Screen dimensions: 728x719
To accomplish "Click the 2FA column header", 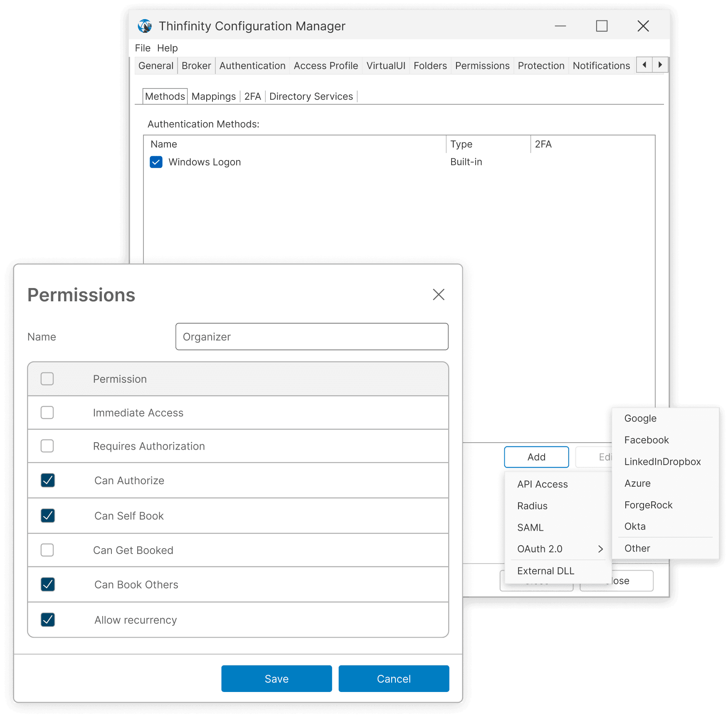I will pyautogui.click(x=592, y=144).
